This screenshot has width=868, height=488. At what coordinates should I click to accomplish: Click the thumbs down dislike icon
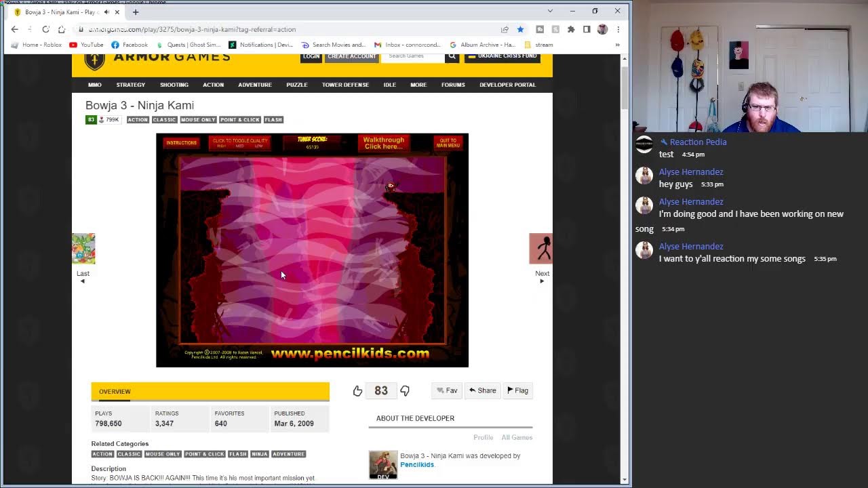pos(405,390)
